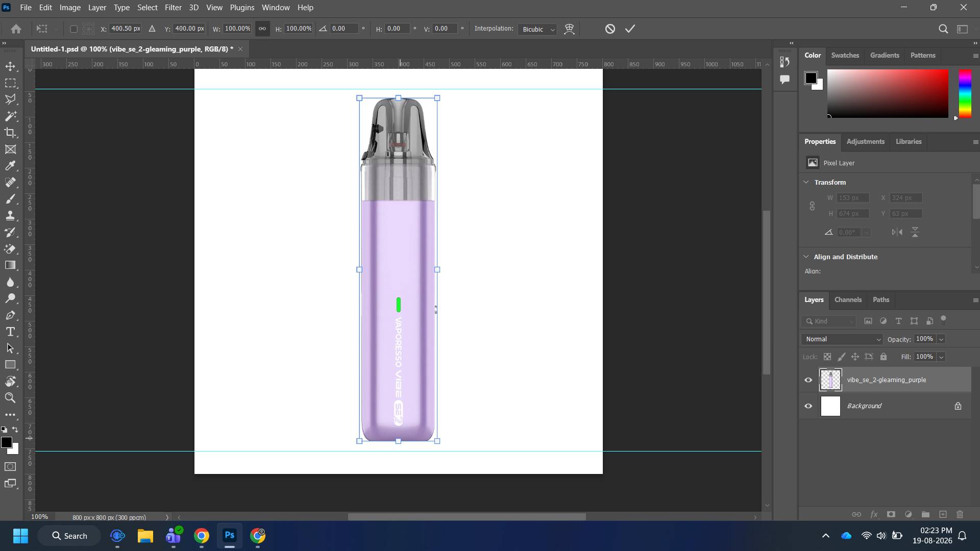Viewport: 980px width, 551px height.
Task: Switch to warp mode icon
Action: (x=570, y=29)
